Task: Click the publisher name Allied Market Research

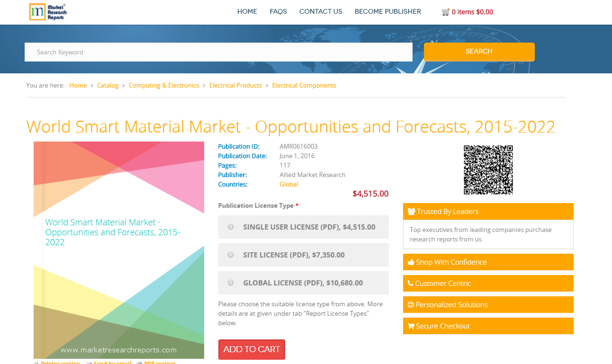Action: point(313,175)
